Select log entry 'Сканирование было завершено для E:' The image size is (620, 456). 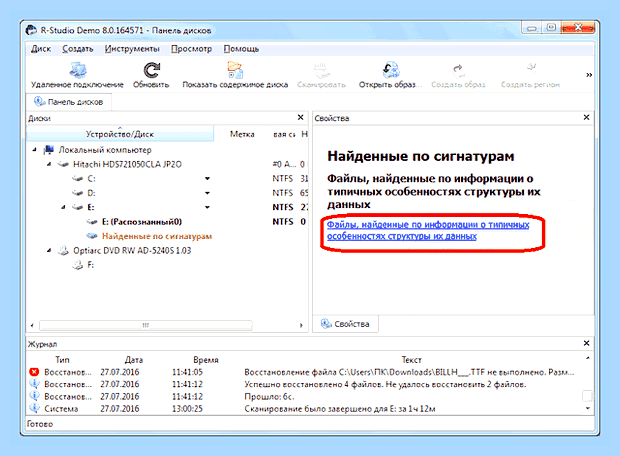(x=305, y=408)
